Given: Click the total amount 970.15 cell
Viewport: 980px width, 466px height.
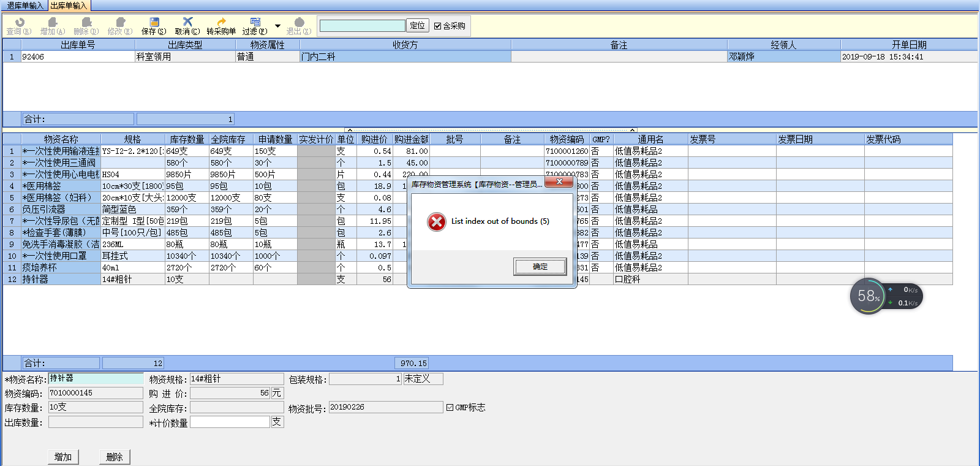Looking at the screenshot, I should 410,363.
